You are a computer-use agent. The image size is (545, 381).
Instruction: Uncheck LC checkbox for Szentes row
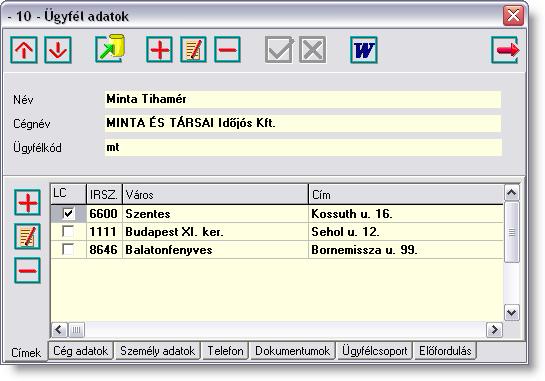68,213
